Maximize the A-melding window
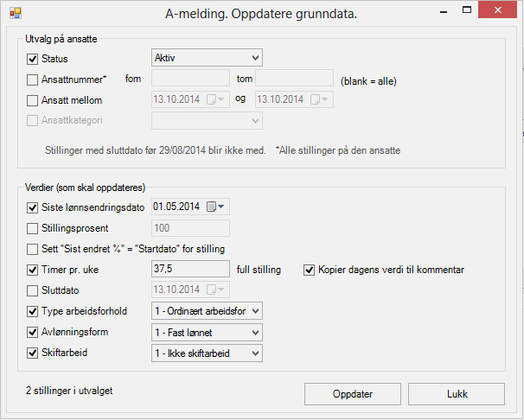This screenshot has height=420, width=524. [x=467, y=13]
